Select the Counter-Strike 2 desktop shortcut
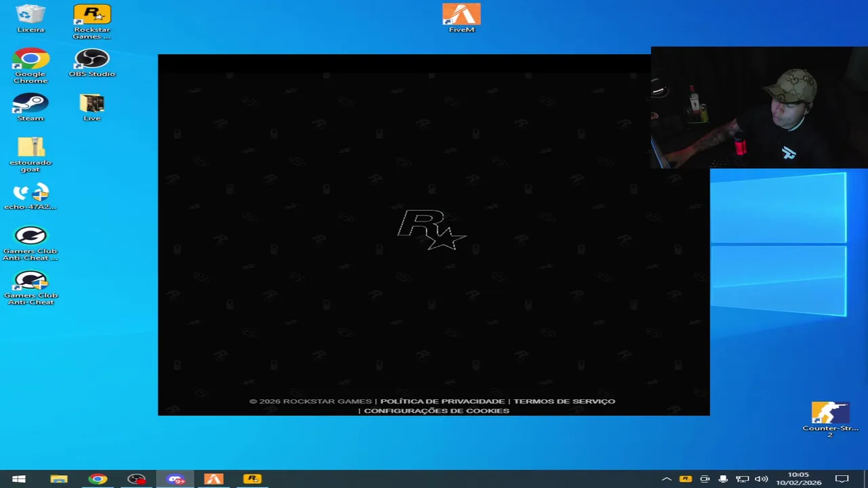Viewport: 868px width, 488px height. [x=830, y=420]
